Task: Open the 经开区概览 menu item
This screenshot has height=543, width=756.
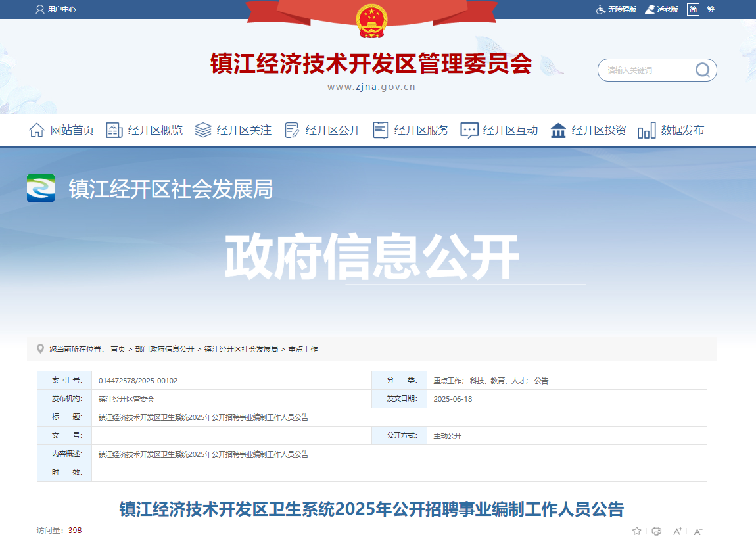Action: pos(155,130)
